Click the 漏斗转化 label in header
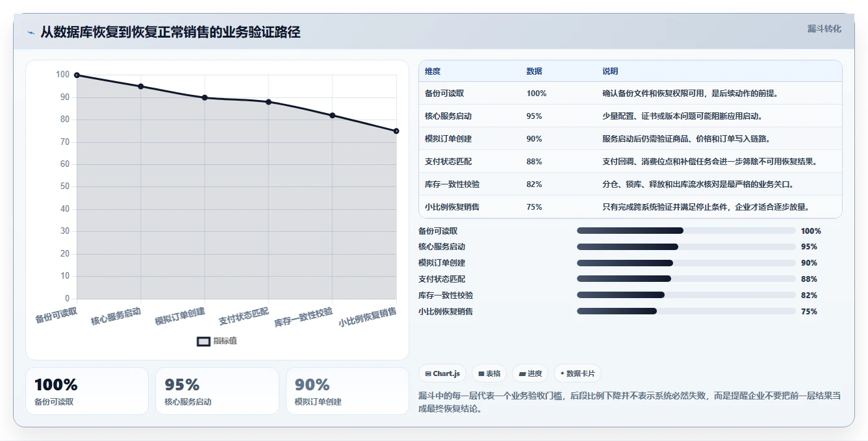868x441 pixels. 824,29
